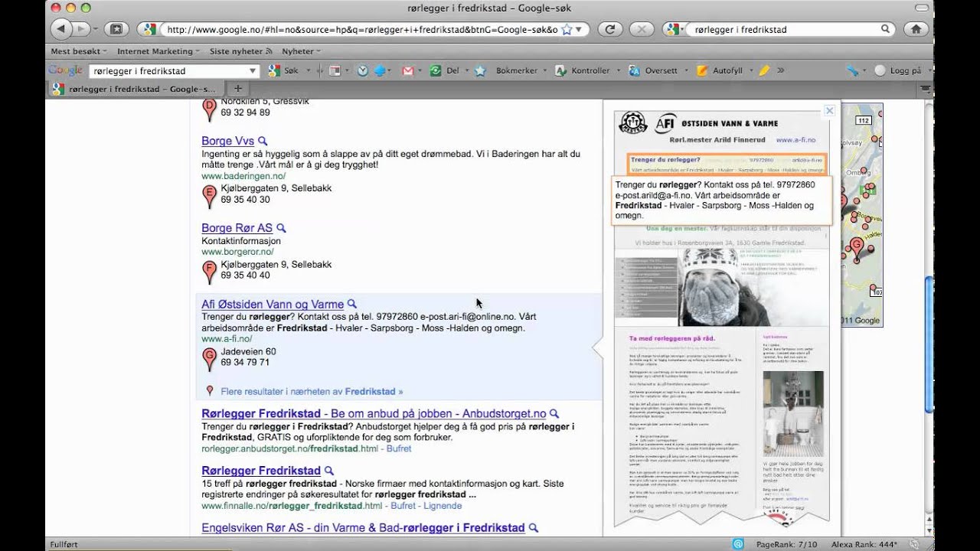This screenshot has height=551, width=980.
Task: Open the Rørlegger Fredrikstad finnalle result
Action: click(x=261, y=470)
